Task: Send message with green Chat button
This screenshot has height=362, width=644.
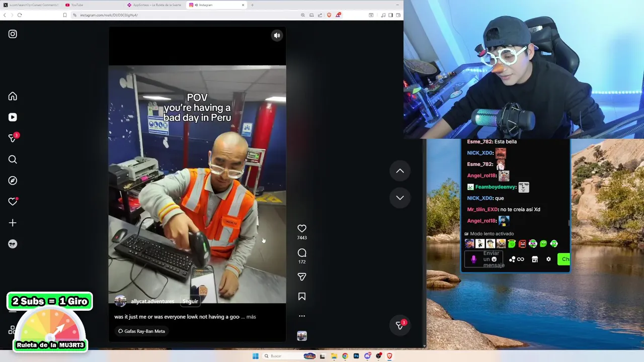Action: [563, 259]
